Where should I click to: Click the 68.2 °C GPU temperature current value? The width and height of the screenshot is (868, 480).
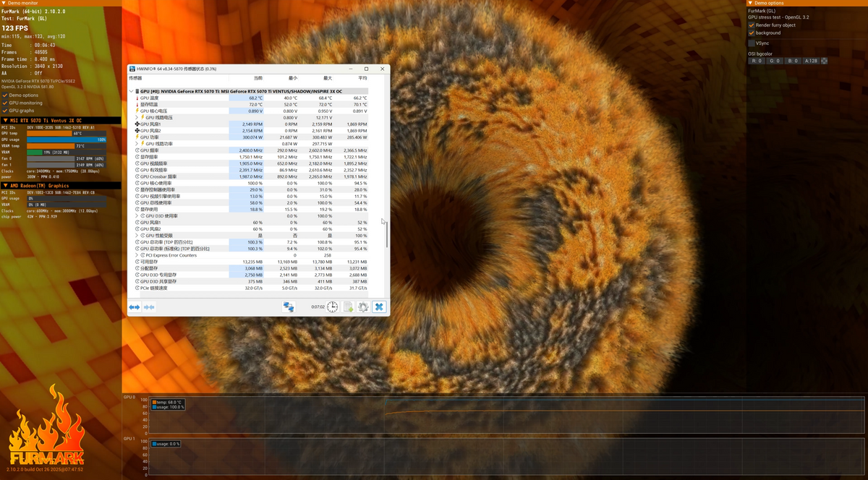[x=255, y=98]
